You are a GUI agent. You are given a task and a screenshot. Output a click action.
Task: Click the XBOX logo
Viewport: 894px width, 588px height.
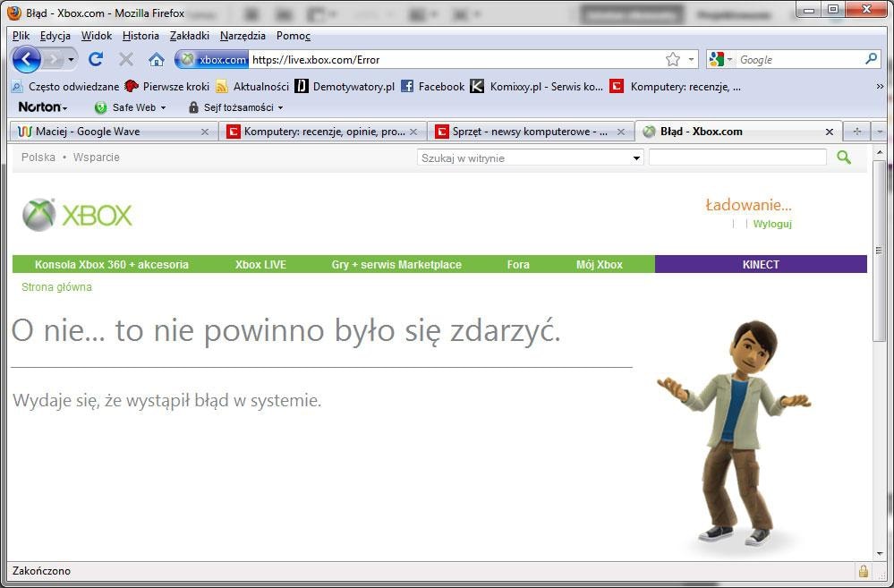point(76,214)
